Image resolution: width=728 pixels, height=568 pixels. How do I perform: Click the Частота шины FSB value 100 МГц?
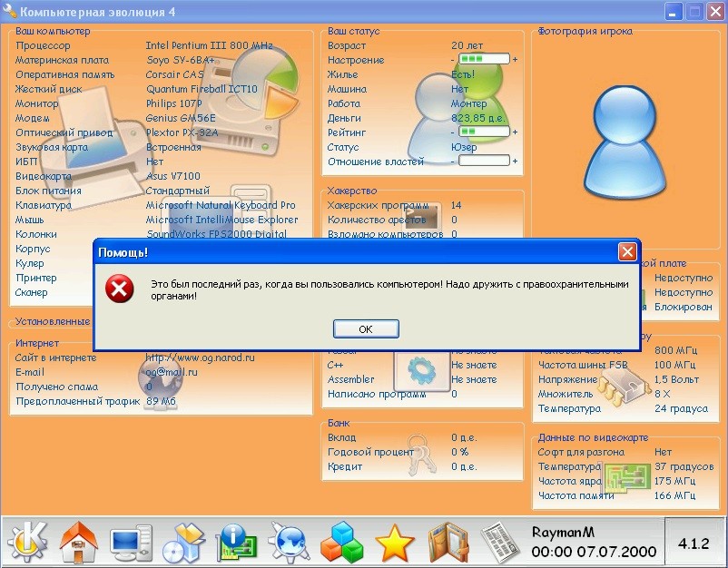674,365
